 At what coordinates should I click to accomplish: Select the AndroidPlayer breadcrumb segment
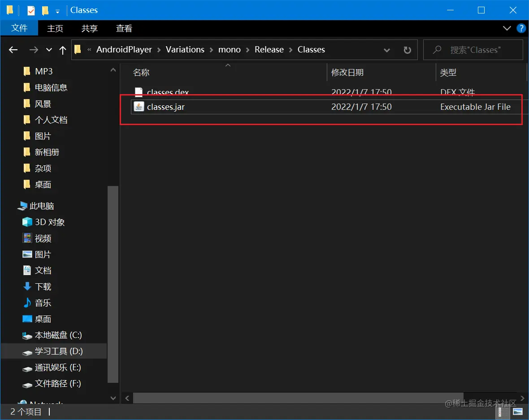coord(124,50)
